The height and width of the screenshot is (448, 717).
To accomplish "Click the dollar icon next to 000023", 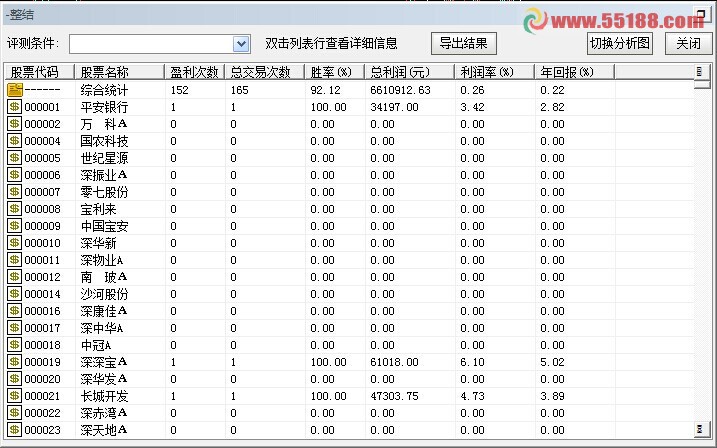I will click(15, 430).
